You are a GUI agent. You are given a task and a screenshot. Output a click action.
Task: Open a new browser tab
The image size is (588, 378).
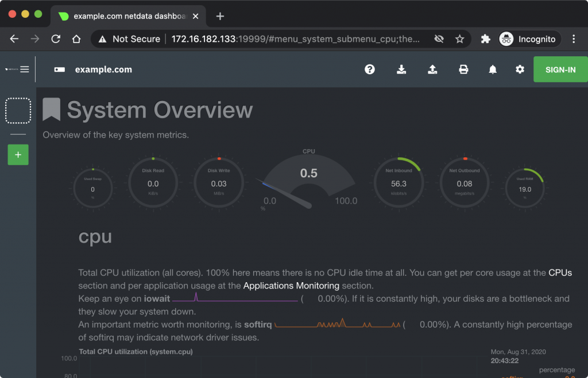pyautogui.click(x=220, y=16)
